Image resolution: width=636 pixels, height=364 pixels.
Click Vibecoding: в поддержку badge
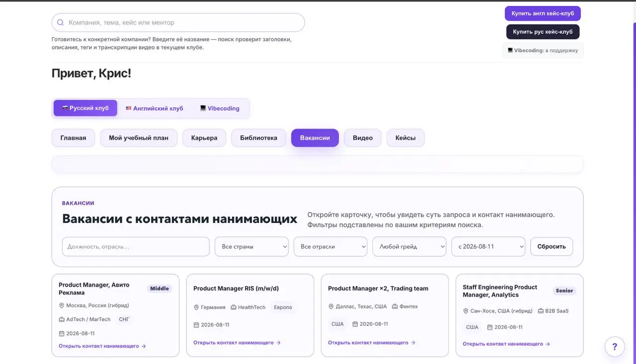coord(543,50)
